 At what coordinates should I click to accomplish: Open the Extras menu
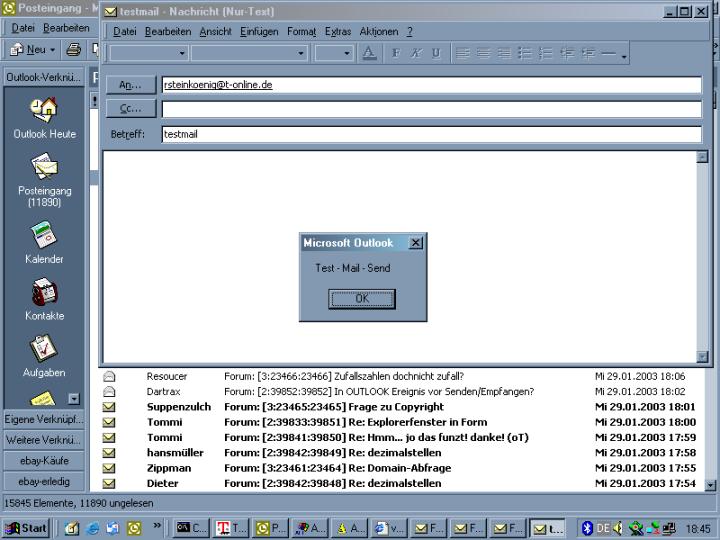point(338,31)
